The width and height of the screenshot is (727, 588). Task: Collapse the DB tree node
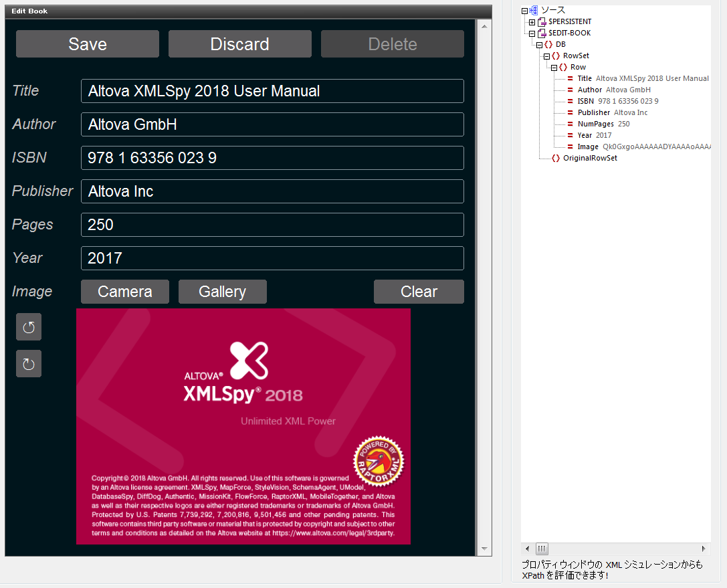click(x=539, y=45)
